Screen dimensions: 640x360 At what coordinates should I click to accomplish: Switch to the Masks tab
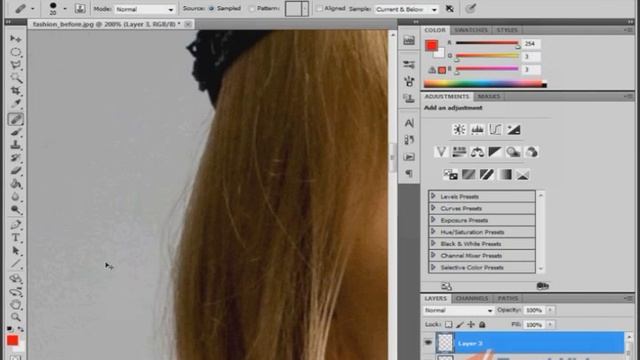click(x=489, y=96)
